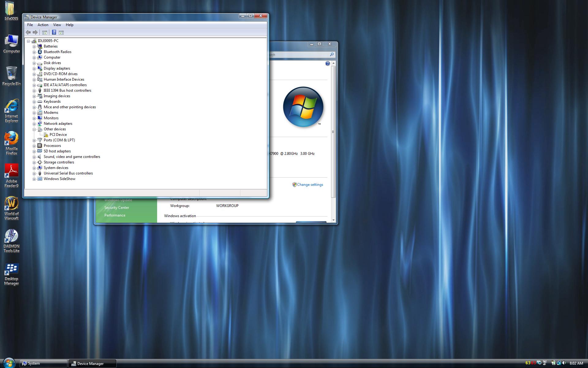Image resolution: width=588 pixels, height=368 pixels.
Task: Expand the Storage controllers node
Action: pyautogui.click(x=34, y=162)
